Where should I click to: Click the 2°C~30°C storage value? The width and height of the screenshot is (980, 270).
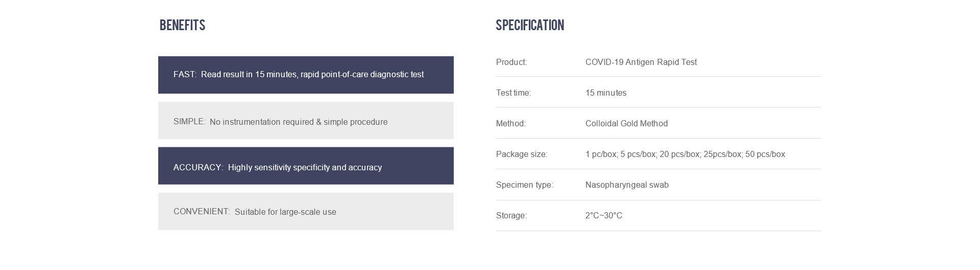pyautogui.click(x=604, y=215)
